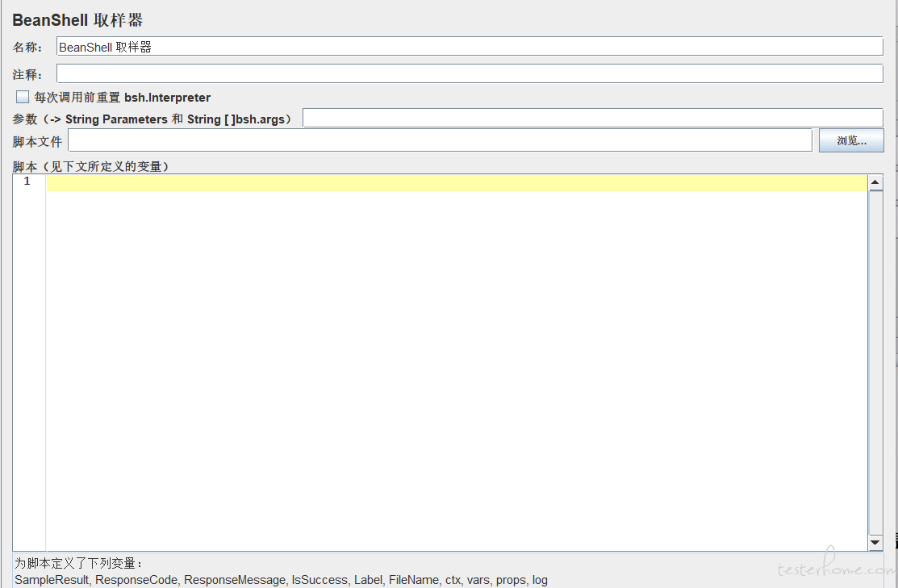
Task: Click the 脚本文件 label
Action: 37,141
